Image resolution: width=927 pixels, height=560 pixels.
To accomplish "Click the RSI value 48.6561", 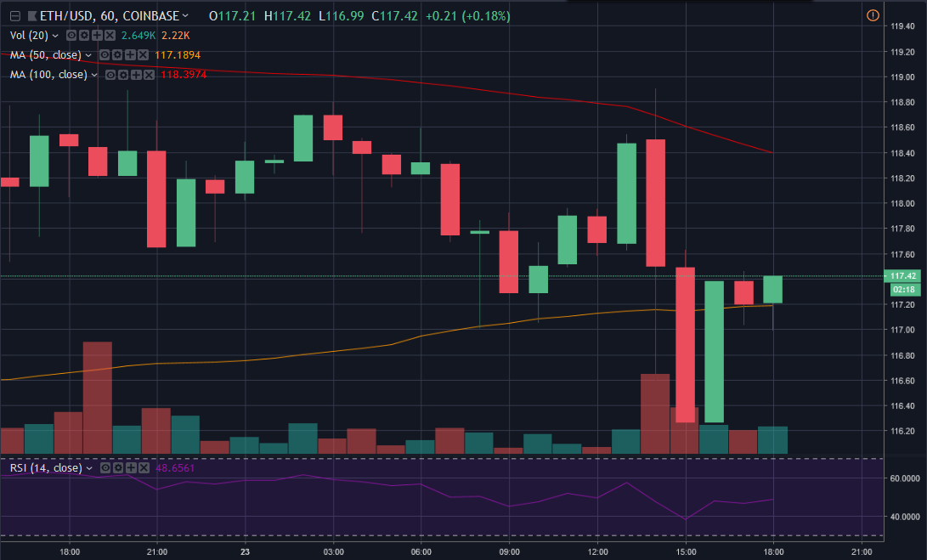I will (x=175, y=467).
